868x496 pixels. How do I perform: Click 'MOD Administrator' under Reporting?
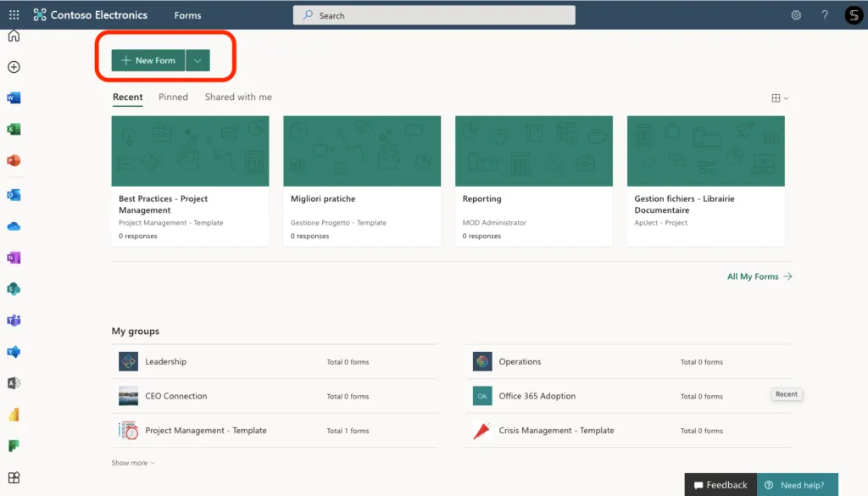(x=494, y=222)
